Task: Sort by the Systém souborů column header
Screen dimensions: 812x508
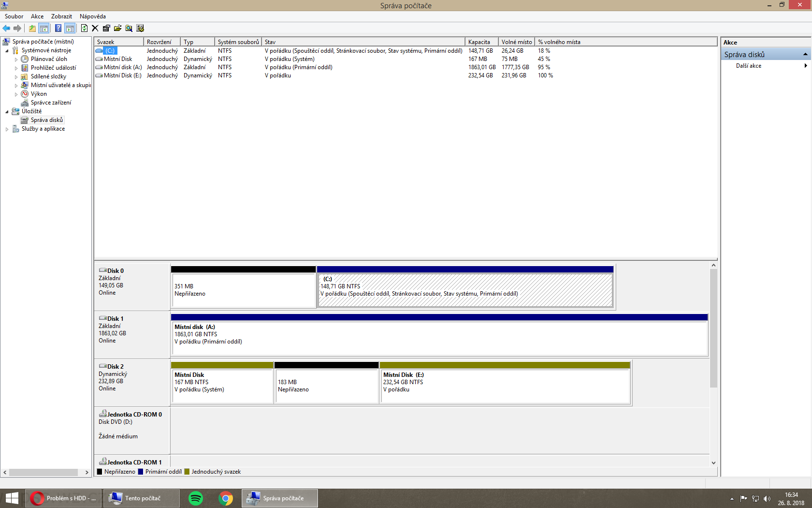Action: click(x=238, y=42)
